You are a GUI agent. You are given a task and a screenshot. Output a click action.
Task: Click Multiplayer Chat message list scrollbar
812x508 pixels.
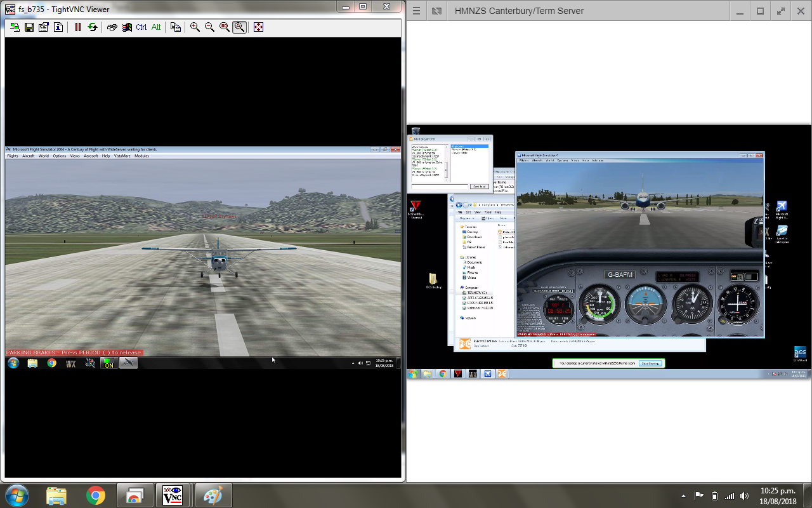click(447, 163)
